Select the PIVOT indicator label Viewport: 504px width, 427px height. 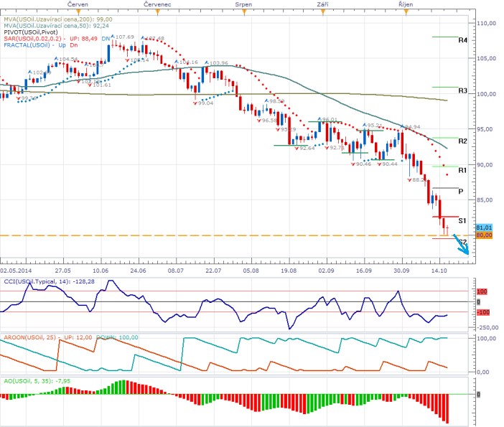(34, 32)
